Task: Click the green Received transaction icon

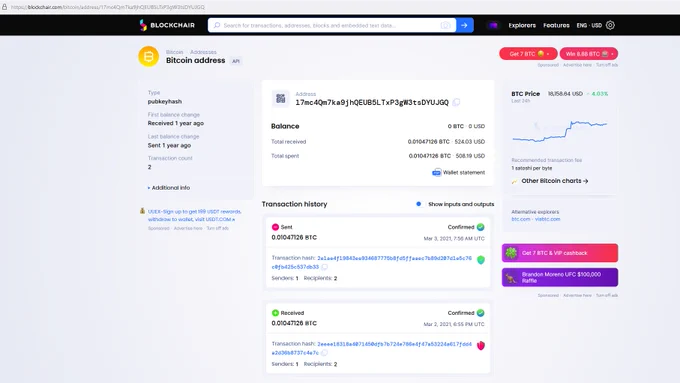Action: (275, 313)
